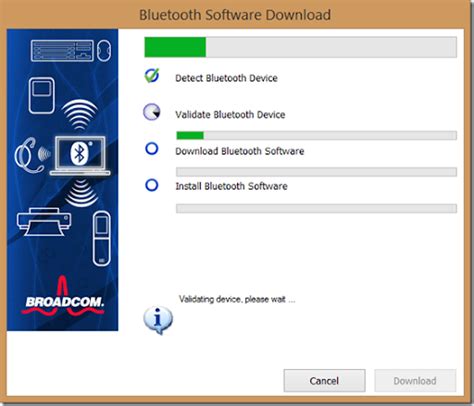The height and width of the screenshot is (406, 474).
Task: Click the circle icon beside Install Bluetooth Software
Action: click(x=152, y=185)
